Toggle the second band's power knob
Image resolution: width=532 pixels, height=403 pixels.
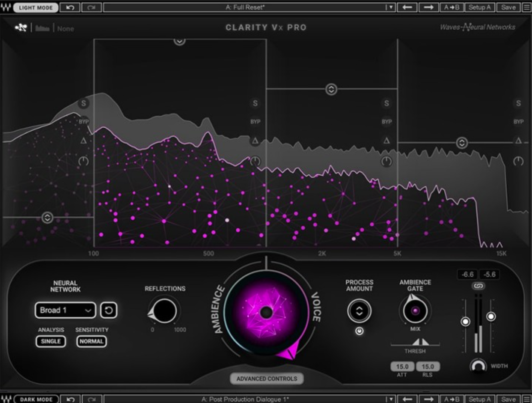click(x=255, y=161)
